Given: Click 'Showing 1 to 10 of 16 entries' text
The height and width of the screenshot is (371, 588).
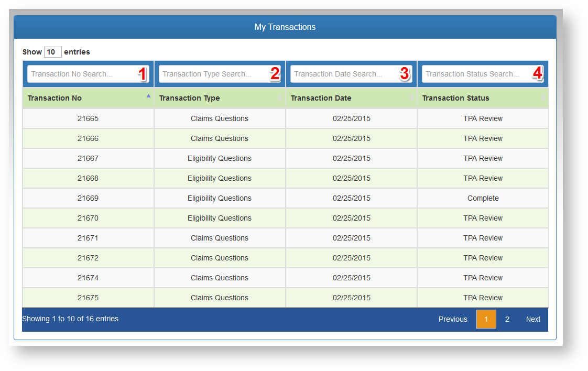Looking at the screenshot, I should point(70,319).
